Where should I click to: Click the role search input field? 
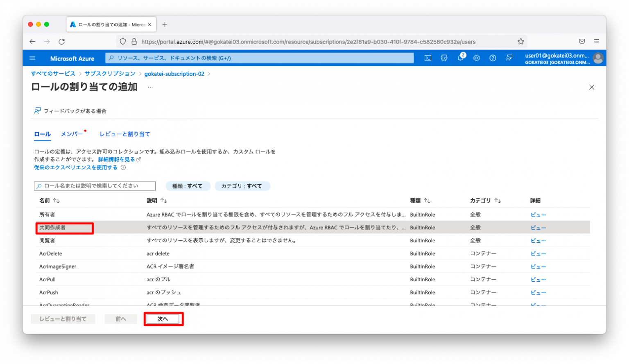point(95,186)
